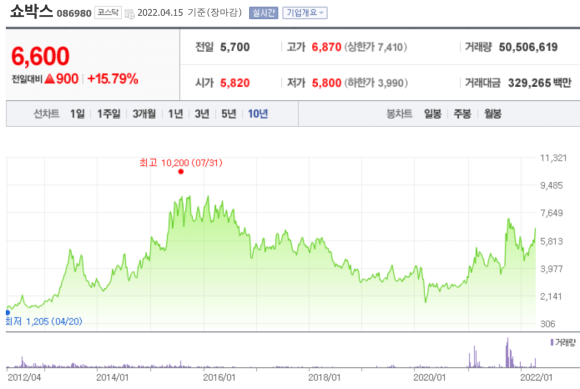Click the 거래량 value 50,506,619

(x=528, y=47)
